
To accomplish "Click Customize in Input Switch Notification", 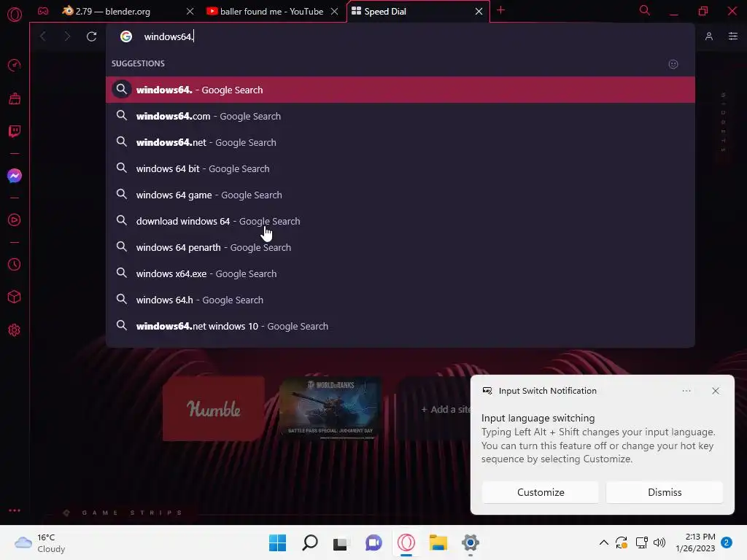I will point(541,492).
